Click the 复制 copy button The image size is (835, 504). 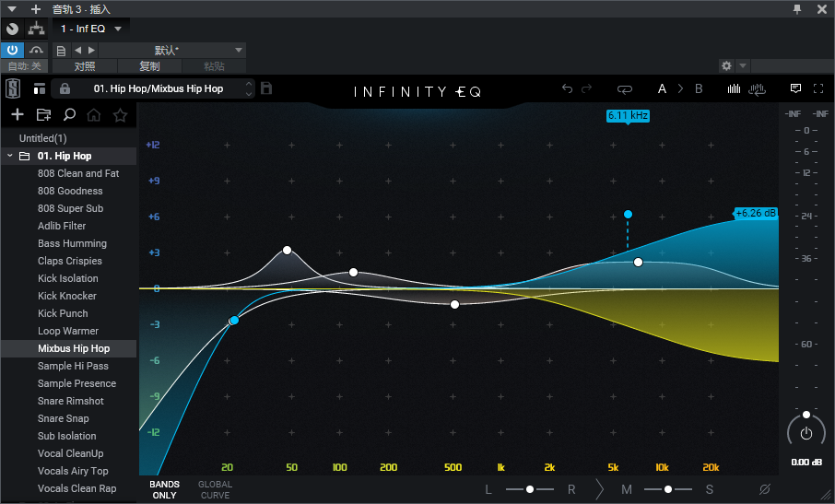point(149,66)
